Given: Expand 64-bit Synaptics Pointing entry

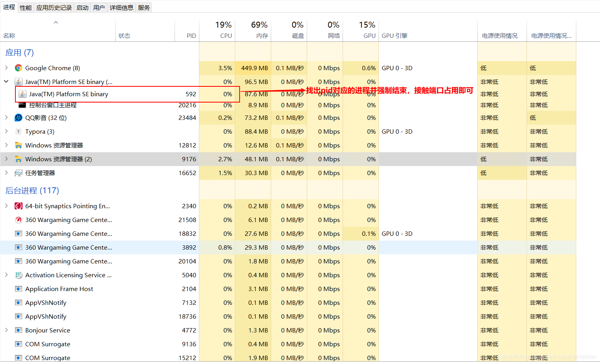Looking at the screenshot, I should pyautogui.click(x=6, y=206).
